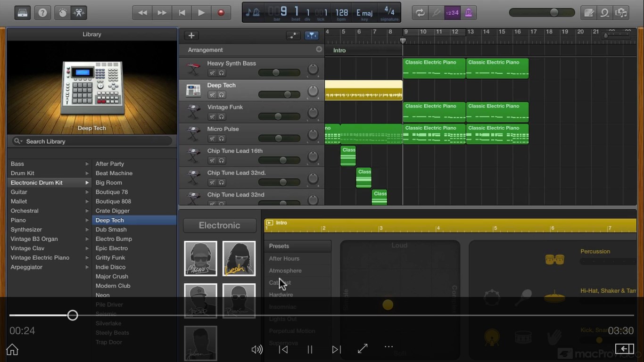The image size is (644, 362).
Task: Expand the Electronic Drum Kit category
Action: tap(87, 182)
